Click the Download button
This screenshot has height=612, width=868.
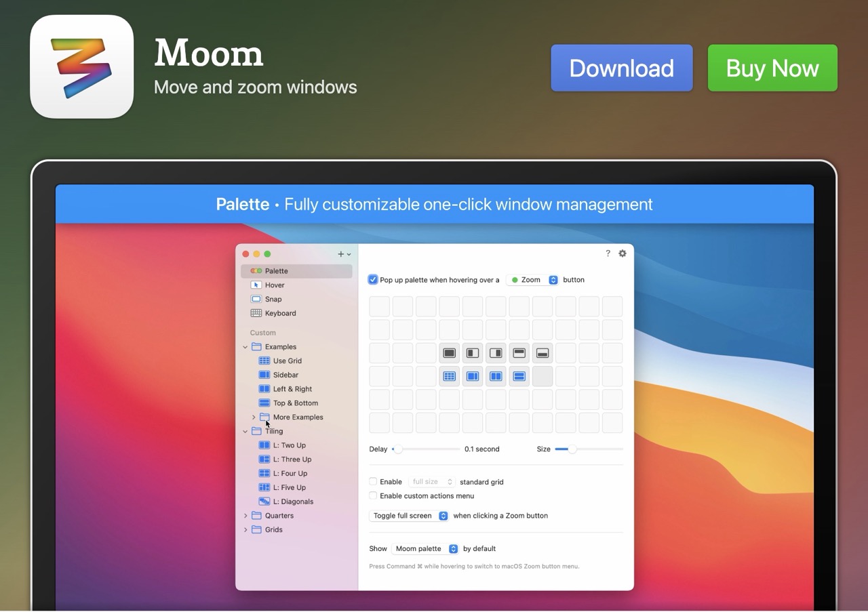[622, 68]
